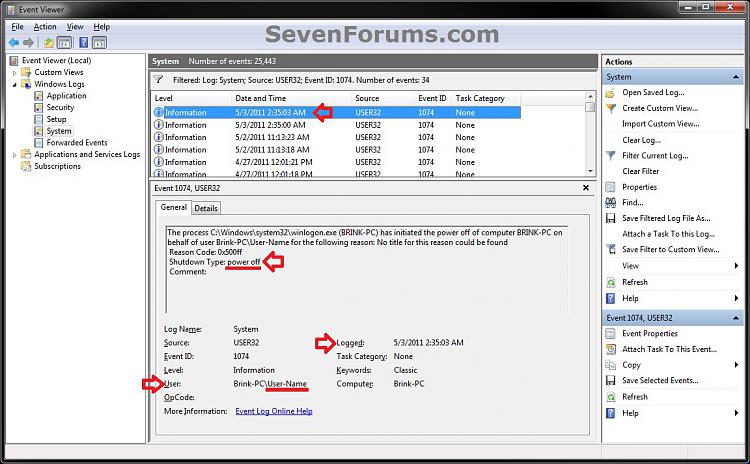Click Attach a Task To this Log...
750x464 pixels.
click(x=668, y=234)
